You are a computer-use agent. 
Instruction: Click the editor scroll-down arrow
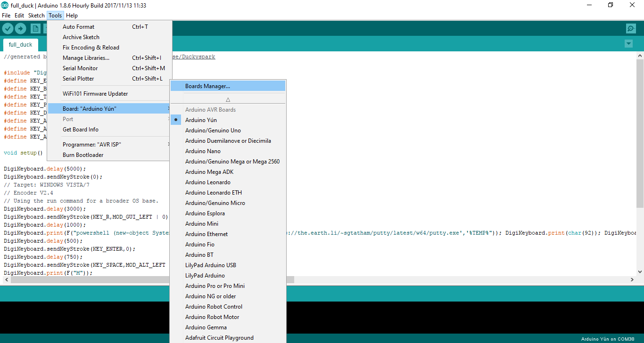click(x=640, y=271)
